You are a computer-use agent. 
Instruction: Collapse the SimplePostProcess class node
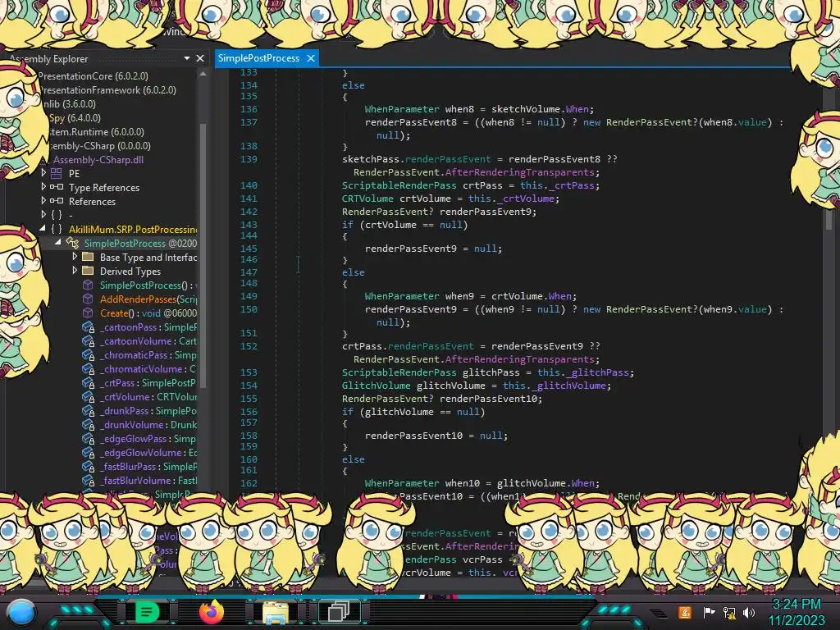(58, 242)
